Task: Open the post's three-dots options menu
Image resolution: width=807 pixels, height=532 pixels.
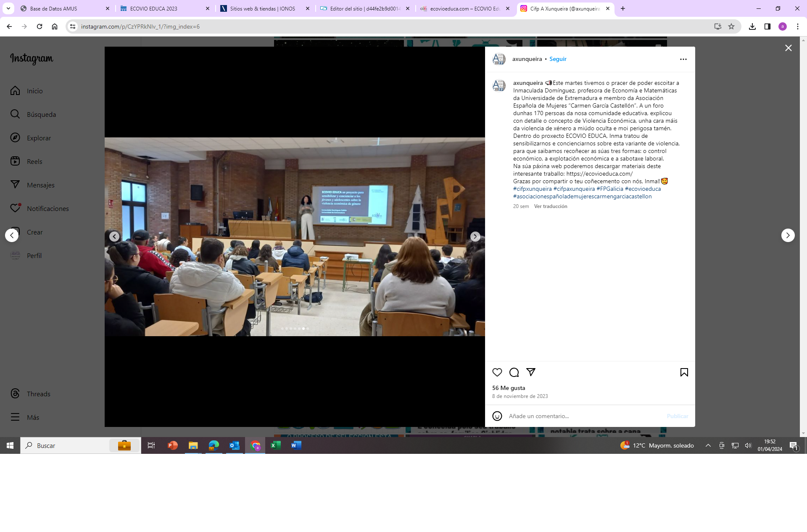Action: (x=683, y=59)
